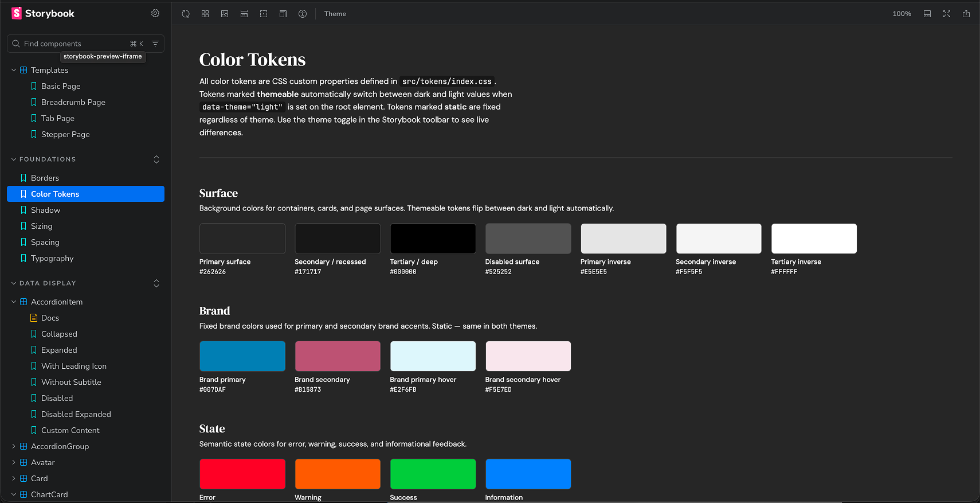Select Color Tokens in sidebar

86,194
